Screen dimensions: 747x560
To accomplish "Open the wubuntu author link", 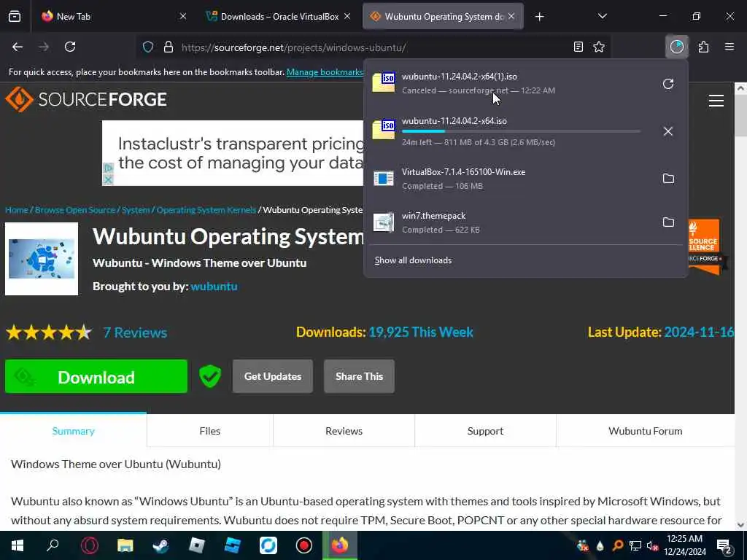I will (214, 286).
